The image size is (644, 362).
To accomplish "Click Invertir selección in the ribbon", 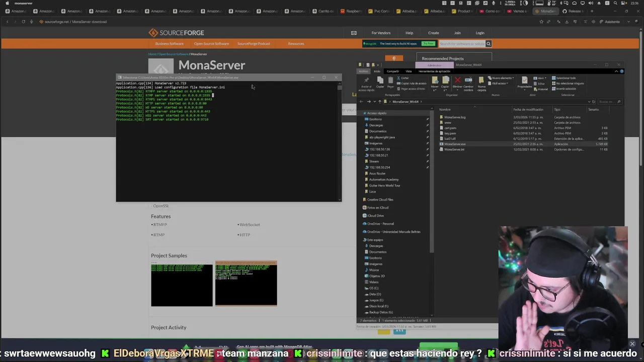I will point(563,88).
